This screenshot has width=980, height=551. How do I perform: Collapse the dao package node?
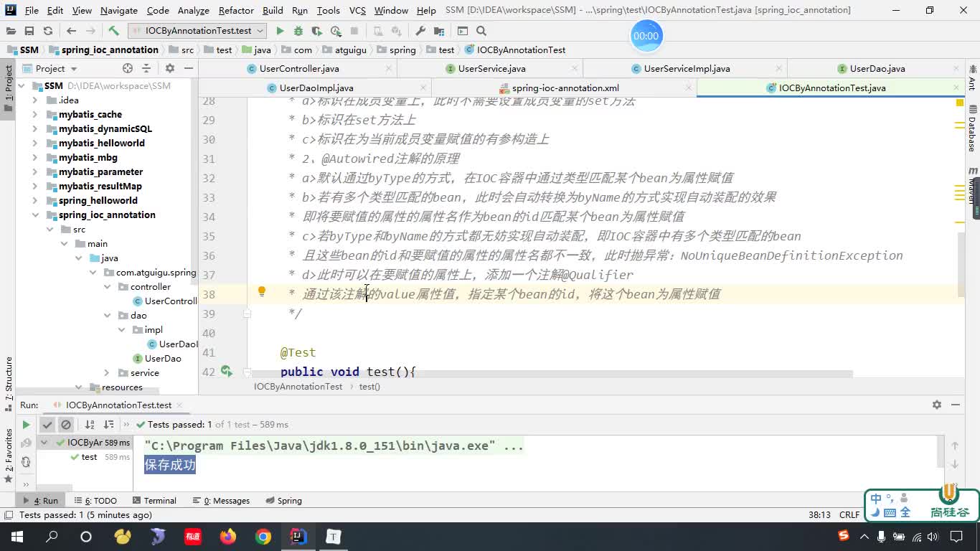click(x=107, y=316)
